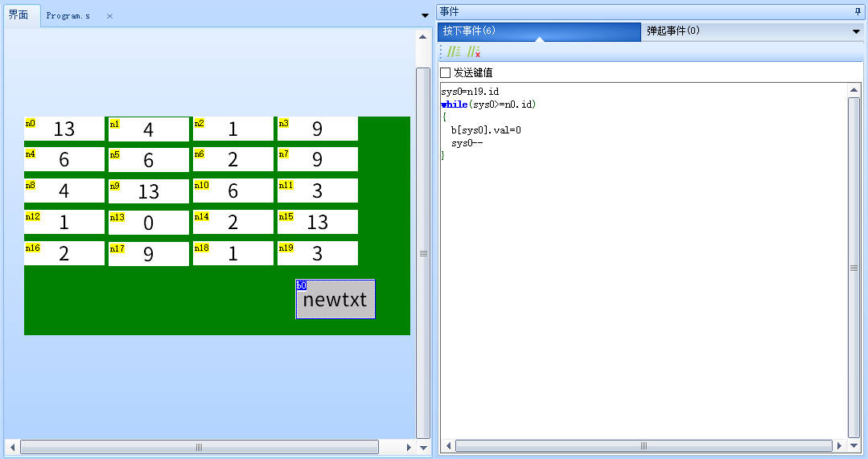Select number component n18 showing 1
This screenshot has height=459, width=868.
coord(233,253)
